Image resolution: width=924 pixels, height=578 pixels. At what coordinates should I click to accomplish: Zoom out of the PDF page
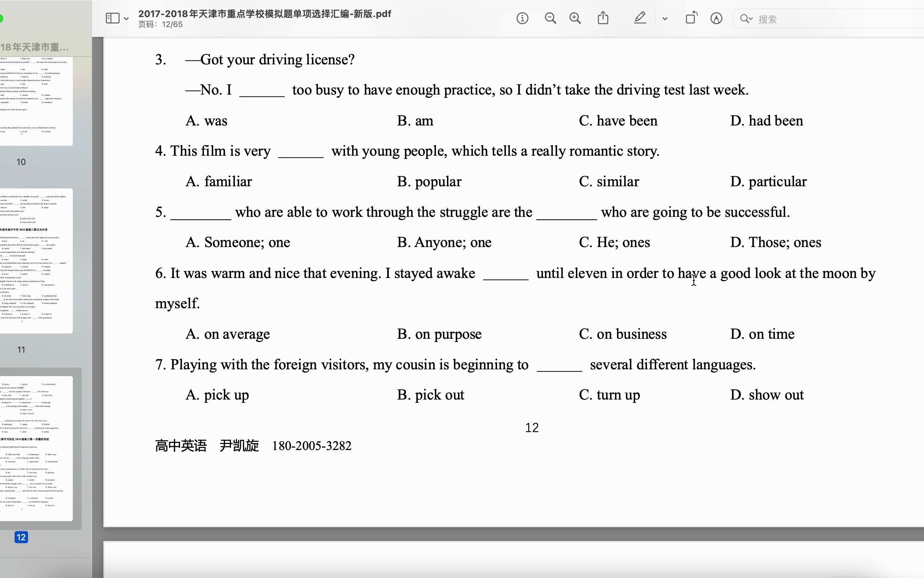[550, 18]
